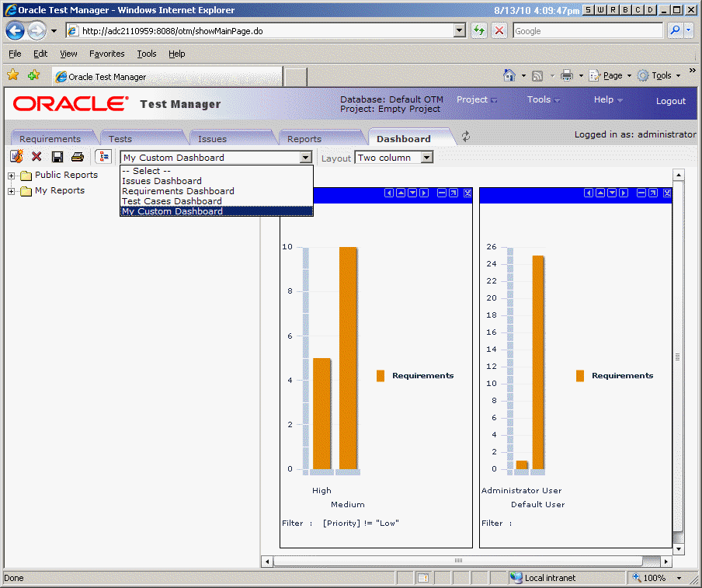
Task: Open the address bar history dropdown
Action: click(x=460, y=30)
